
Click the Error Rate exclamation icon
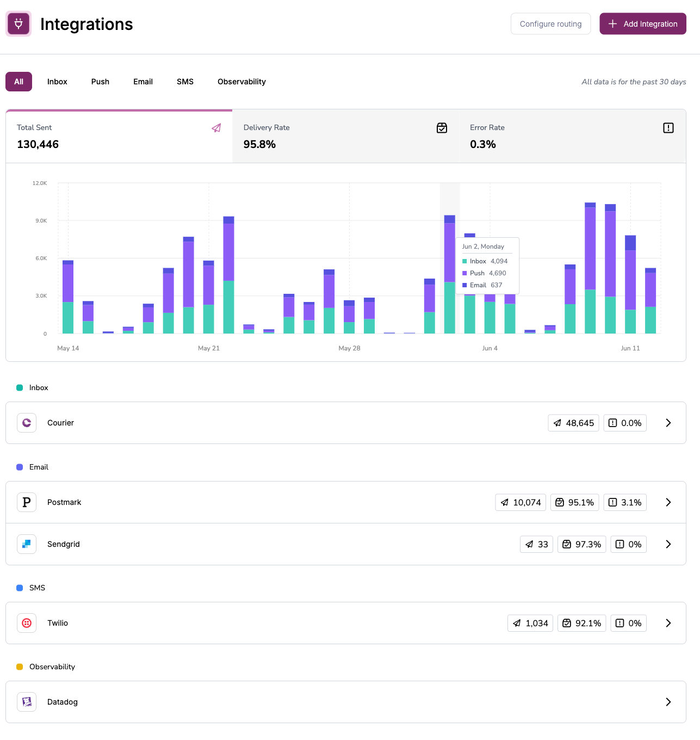pyautogui.click(x=668, y=128)
